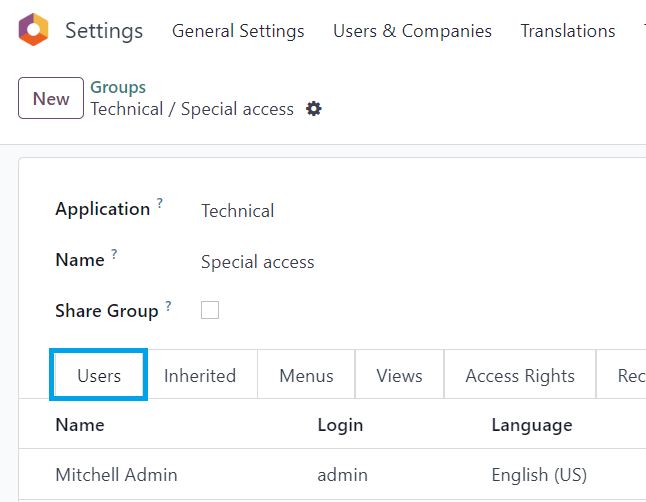Click the help question mark next to Application
This screenshot has height=502, width=646.
[160, 203]
